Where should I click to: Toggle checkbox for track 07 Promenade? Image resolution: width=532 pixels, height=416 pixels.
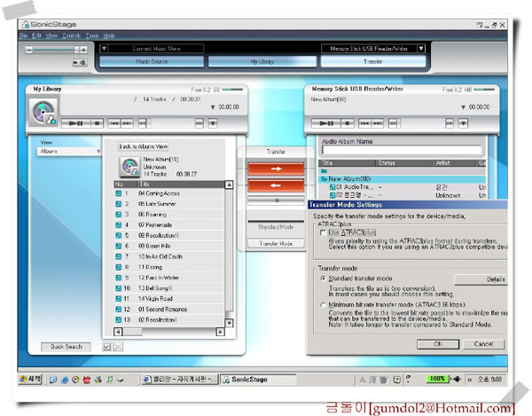[118, 225]
